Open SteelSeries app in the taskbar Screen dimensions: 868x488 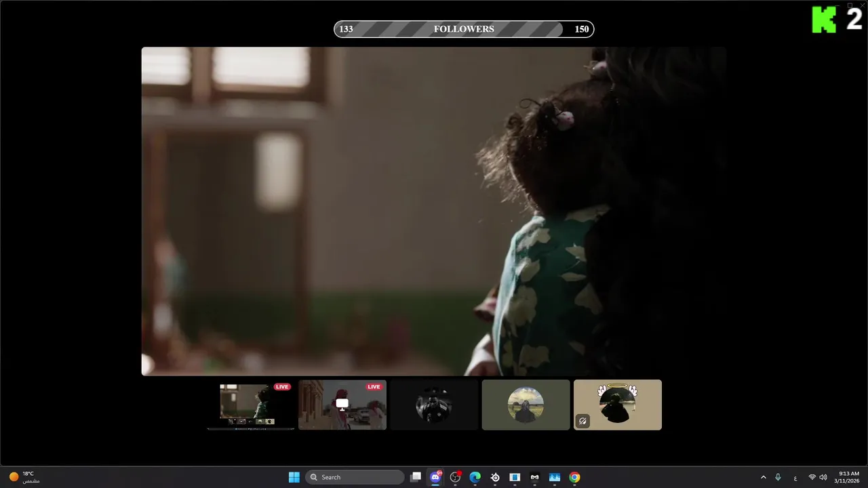495,477
